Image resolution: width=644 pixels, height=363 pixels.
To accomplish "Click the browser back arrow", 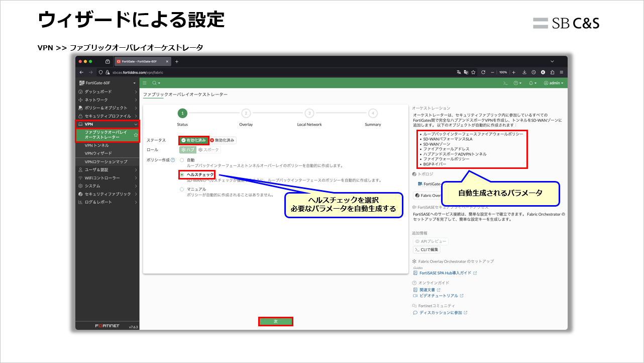I will point(82,72).
